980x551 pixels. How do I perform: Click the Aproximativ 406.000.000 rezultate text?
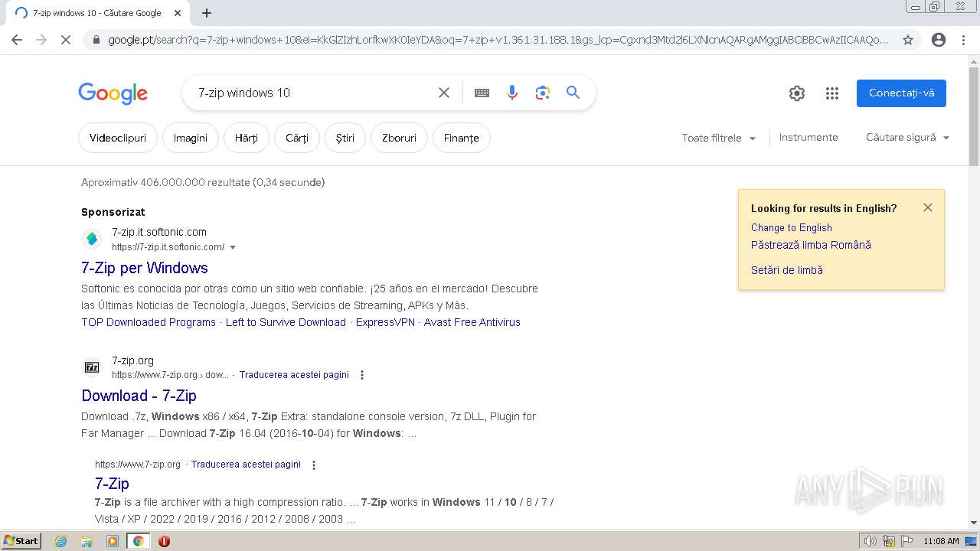coord(203,182)
